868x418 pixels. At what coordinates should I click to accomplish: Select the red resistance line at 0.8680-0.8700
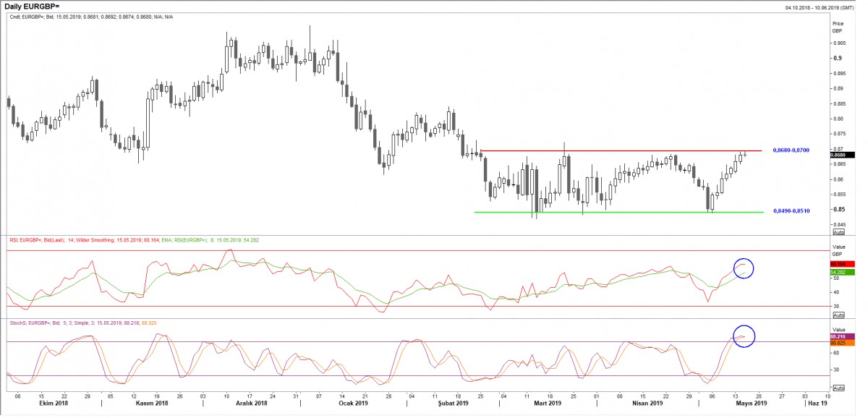622,151
